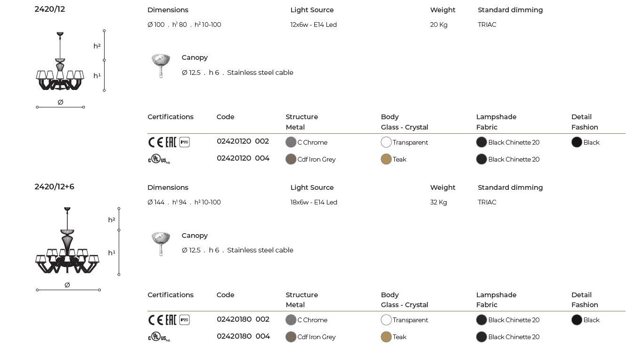Click the canopy image under 2420/12+6

click(161, 244)
